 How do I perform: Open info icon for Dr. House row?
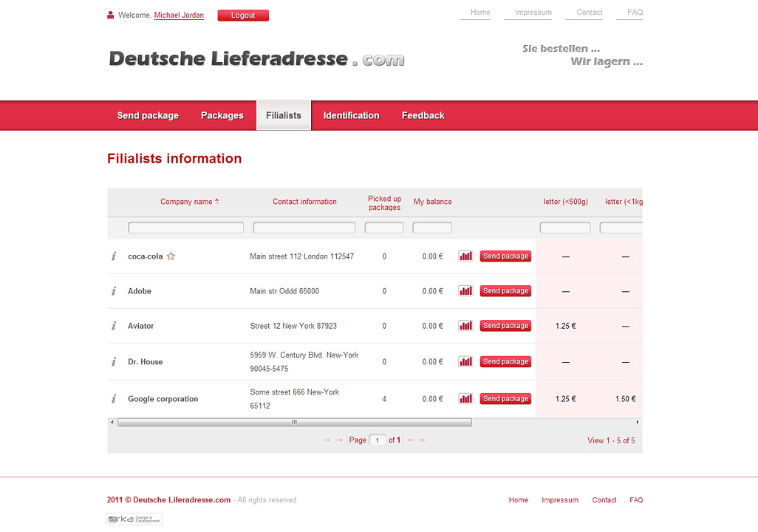tap(114, 362)
